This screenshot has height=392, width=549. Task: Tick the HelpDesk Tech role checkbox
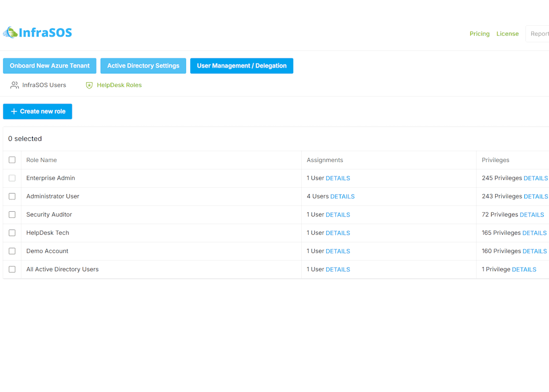click(x=12, y=233)
